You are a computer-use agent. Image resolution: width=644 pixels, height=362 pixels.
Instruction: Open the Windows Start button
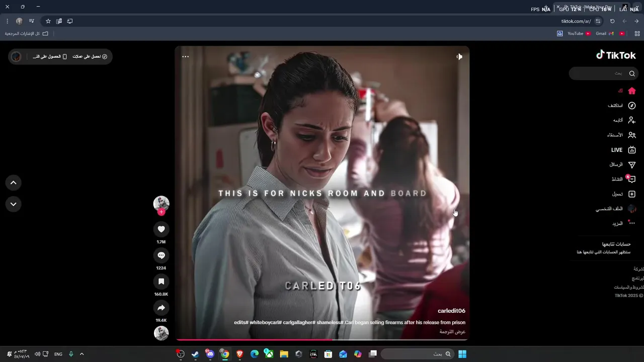click(x=462, y=354)
